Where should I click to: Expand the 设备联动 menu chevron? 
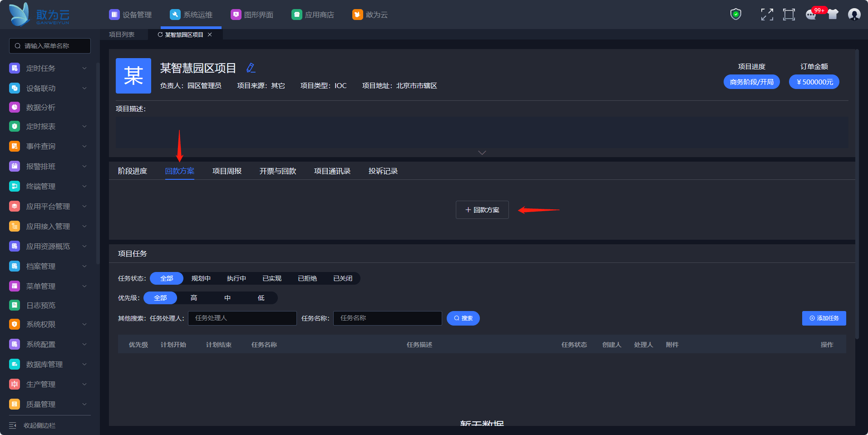pyautogui.click(x=84, y=88)
